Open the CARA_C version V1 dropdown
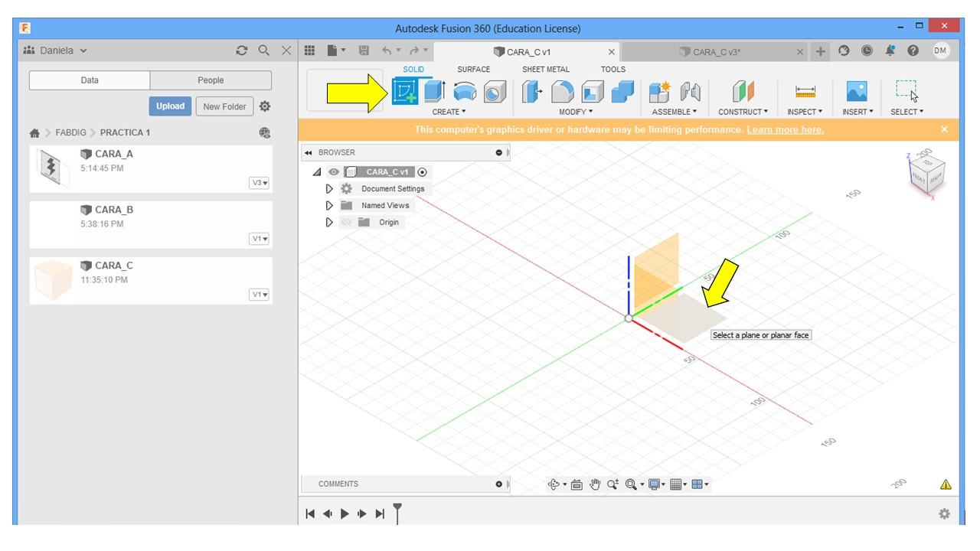This screenshot has height=551, width=980. point(260,295)
